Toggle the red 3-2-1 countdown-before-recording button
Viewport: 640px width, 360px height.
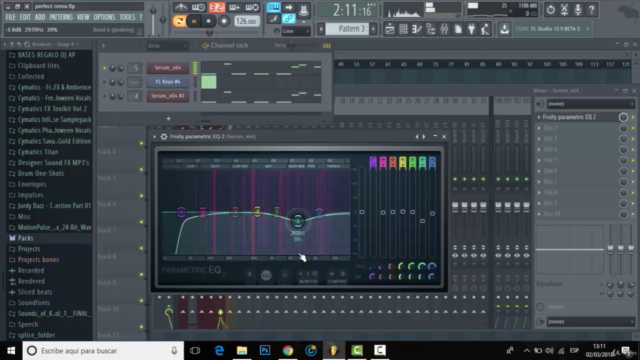click(217, 7)
